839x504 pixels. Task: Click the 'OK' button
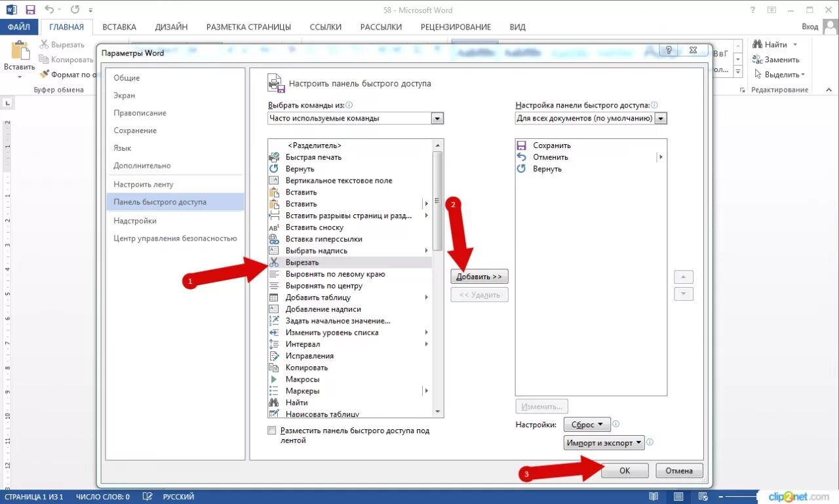tap(625, 471)
